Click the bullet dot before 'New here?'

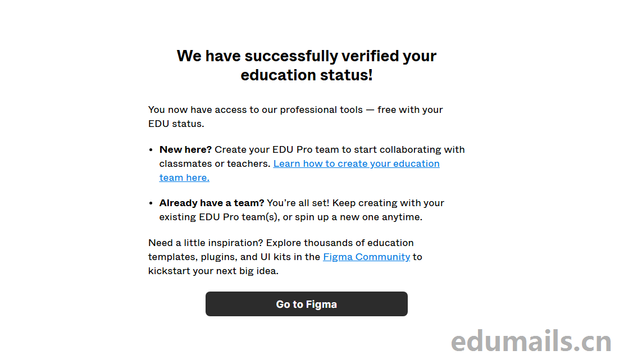[151, 150]
